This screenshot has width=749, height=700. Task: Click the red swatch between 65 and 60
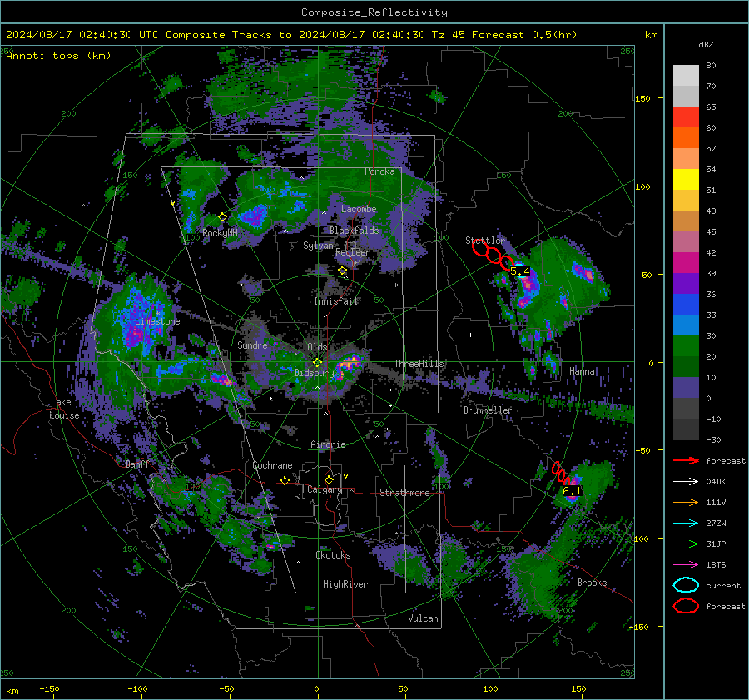(686, 117)
